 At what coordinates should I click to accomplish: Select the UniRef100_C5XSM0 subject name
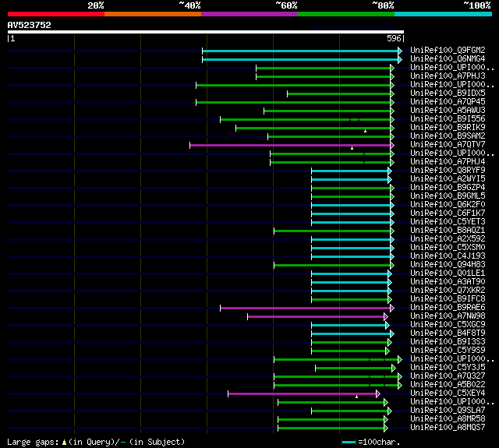pyautogui.click(x=448, y=248)
